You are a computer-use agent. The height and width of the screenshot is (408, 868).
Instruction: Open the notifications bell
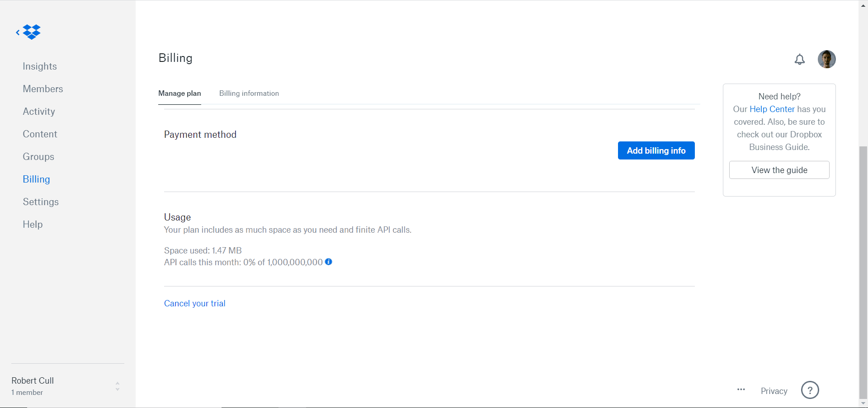click(x=799, y=59)
